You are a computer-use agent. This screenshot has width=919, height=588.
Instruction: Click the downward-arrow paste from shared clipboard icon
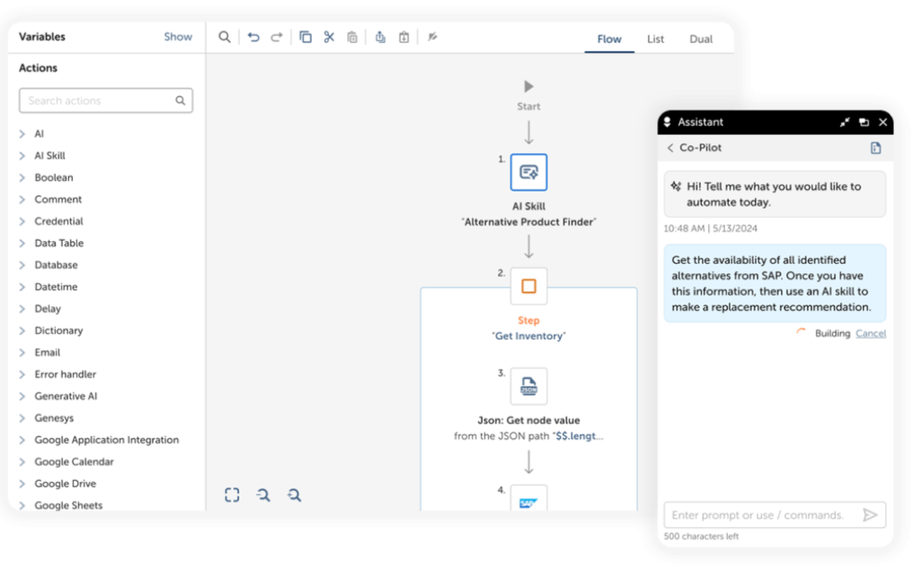tap(404, 37)
